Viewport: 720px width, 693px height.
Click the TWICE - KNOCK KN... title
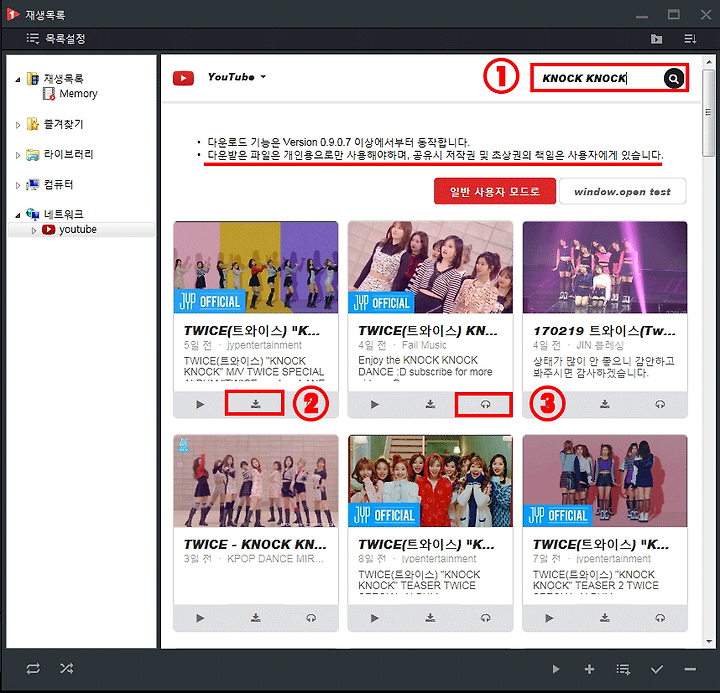coord(255,544)
